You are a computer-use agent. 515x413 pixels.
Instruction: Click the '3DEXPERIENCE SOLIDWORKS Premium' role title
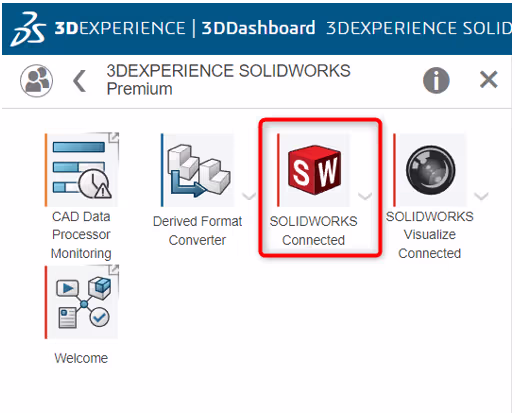click(x=228, y=80)
